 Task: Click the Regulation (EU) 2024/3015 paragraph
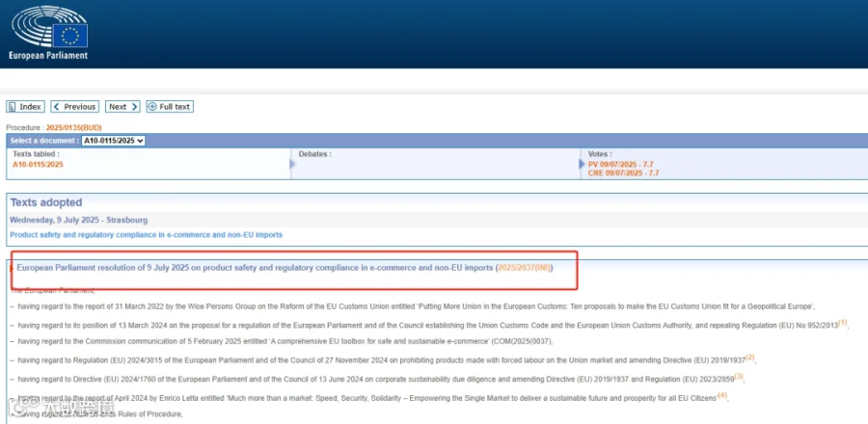point(382,360)
